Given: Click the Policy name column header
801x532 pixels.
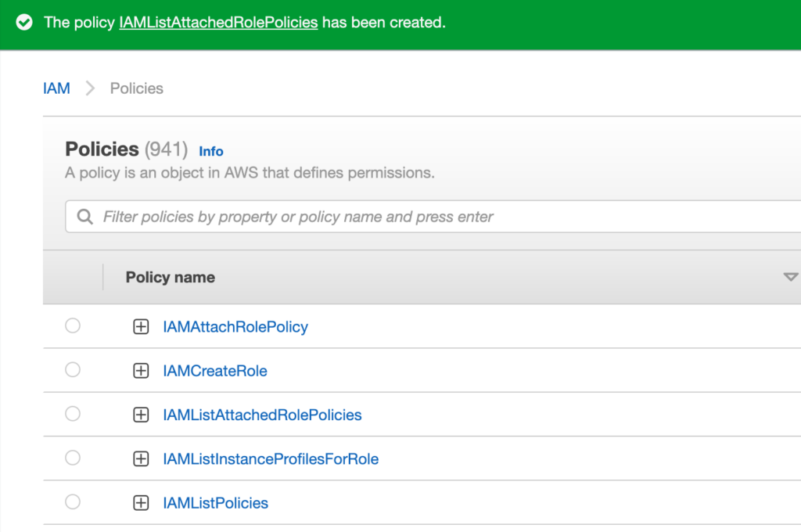Looking at the screenshot, I should click(171, 277).
